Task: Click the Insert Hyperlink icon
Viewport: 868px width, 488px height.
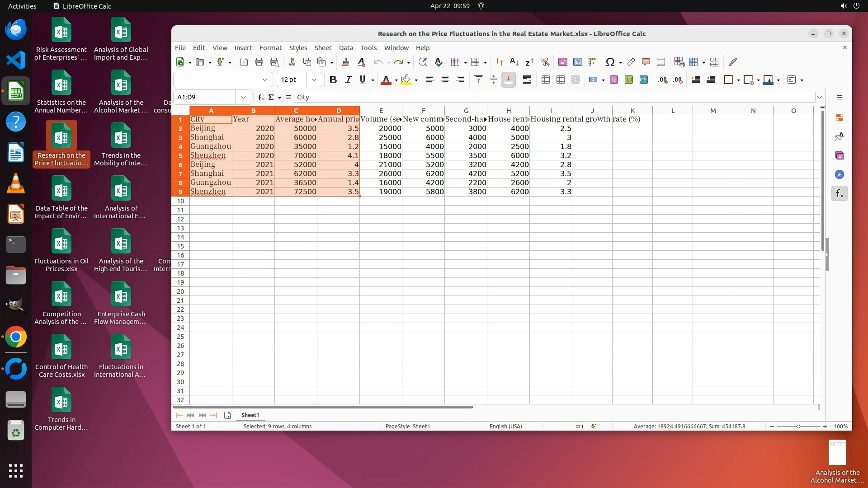Action: coord(631,62)
